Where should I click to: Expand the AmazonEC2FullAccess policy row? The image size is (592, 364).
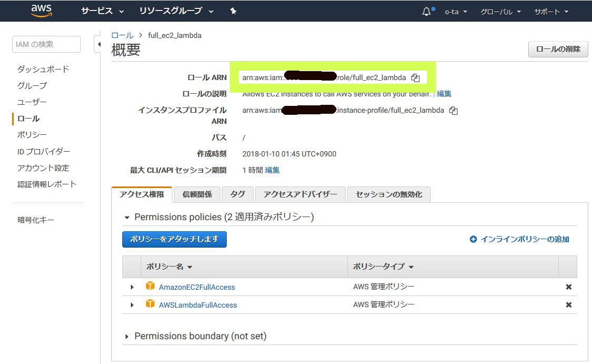pos(132,287)
